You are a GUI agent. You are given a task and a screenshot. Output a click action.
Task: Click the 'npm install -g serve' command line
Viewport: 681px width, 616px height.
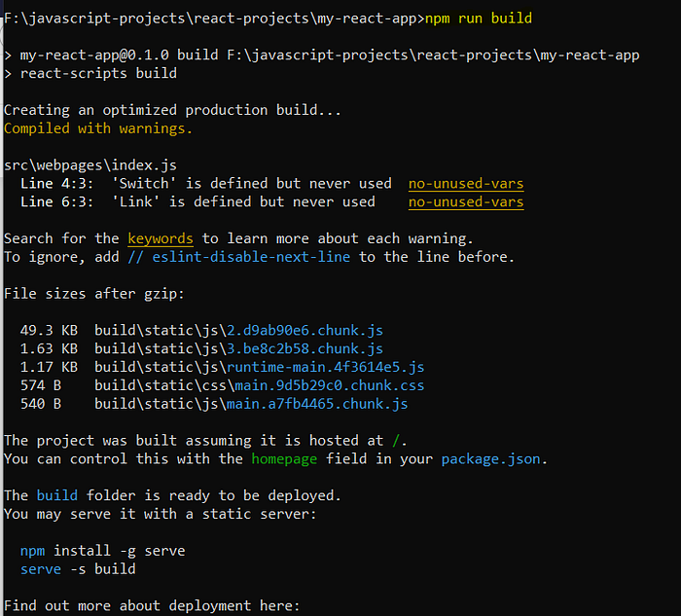[102, 551]
